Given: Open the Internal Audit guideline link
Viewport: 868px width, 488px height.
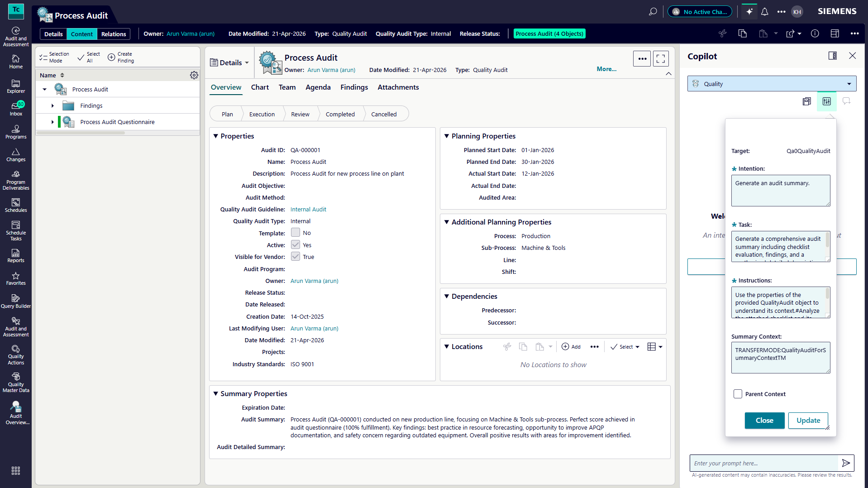Looking at the screenshot, I should click(x=308, y=209).
